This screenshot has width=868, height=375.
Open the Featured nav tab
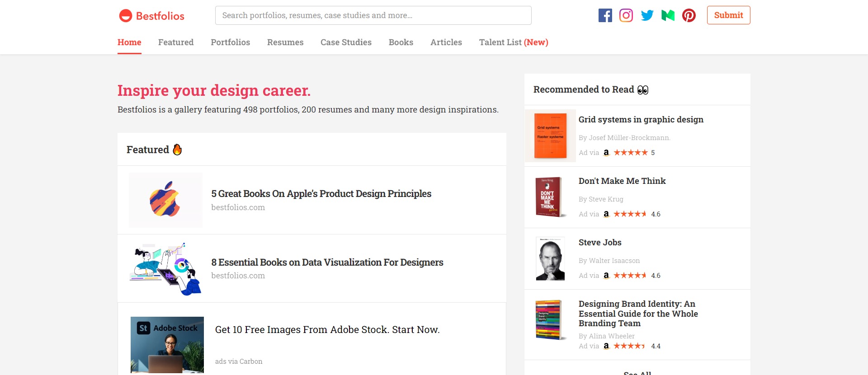point(176,42)
